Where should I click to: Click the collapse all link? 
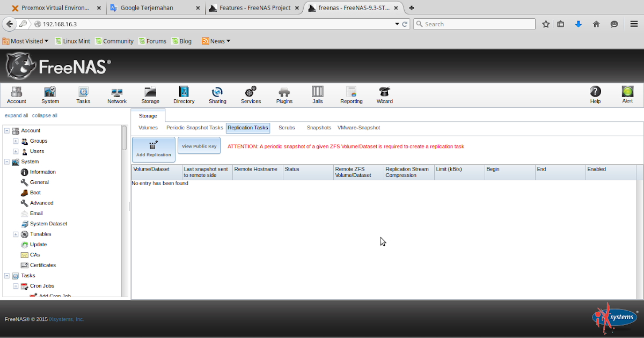click(45, 115)
